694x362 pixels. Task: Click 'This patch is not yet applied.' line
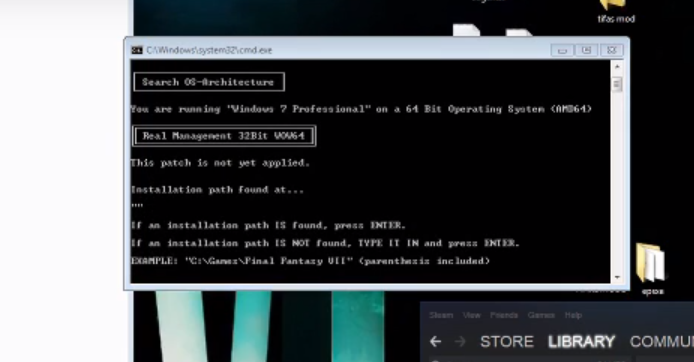pyautogui.click(x=220, y=163)
